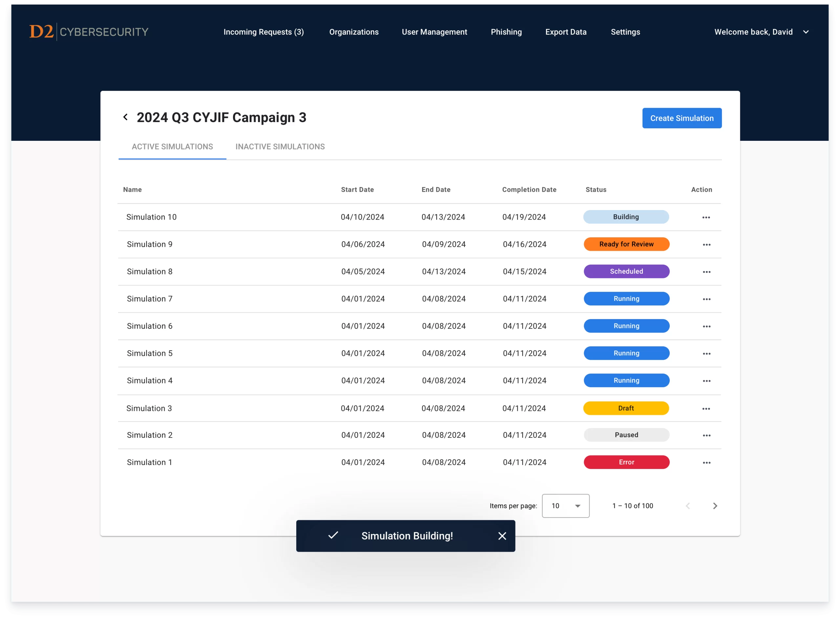Click the 1 – 10 of 100 page range
Screen dimensions: 840x620
633,506
